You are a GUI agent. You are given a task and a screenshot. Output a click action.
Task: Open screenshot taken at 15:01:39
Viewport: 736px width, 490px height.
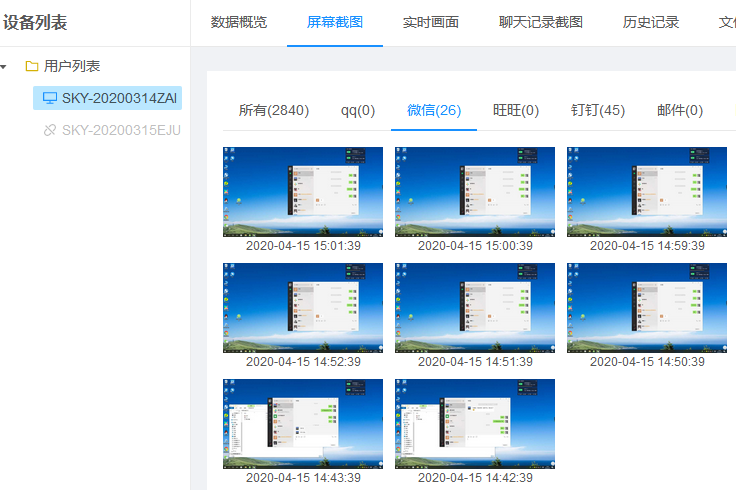click(303, 192)
